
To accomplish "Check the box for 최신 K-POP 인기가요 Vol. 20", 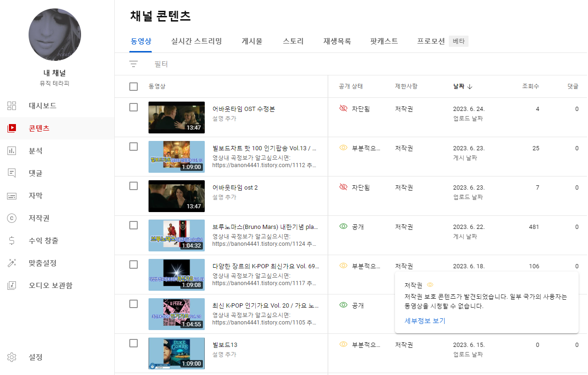I will point(134,304).
